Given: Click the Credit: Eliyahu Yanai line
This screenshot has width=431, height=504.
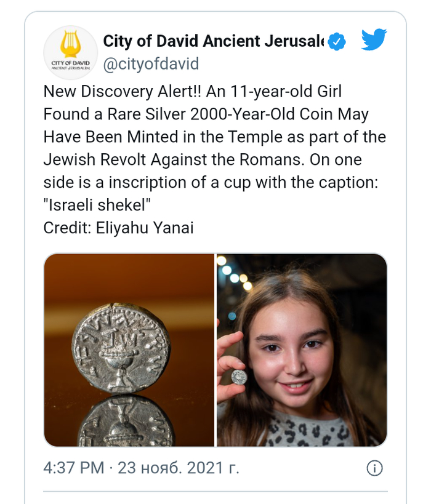Looking at the screenshot, I should click(x=118, y=228).
